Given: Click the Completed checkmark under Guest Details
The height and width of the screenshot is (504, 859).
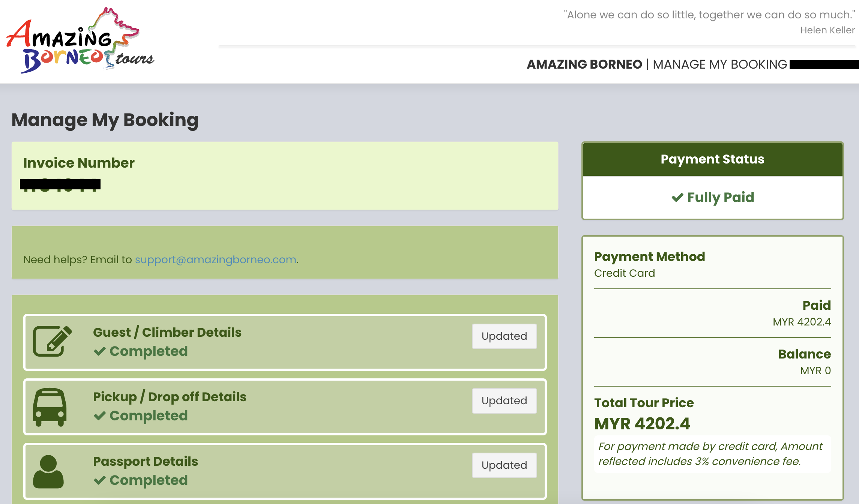Looking at the screenshot, I should [99, 351].
